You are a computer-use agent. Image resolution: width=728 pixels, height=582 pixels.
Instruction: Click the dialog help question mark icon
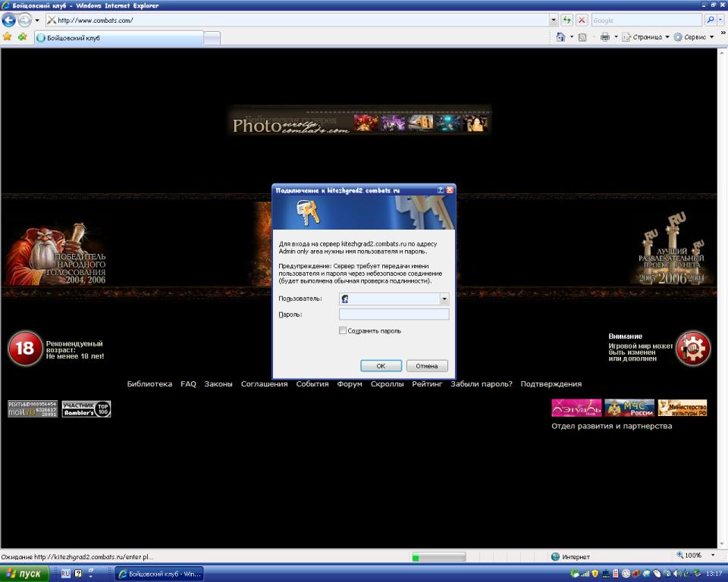[x=441, y=189]
